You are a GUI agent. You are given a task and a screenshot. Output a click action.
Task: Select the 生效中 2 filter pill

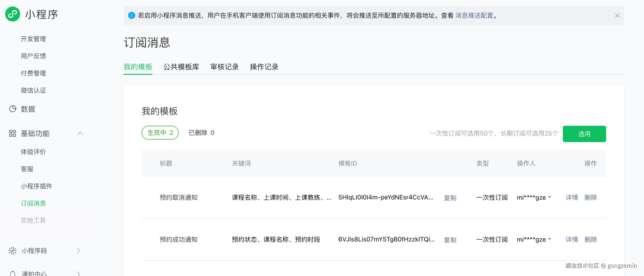click(160, 133)
